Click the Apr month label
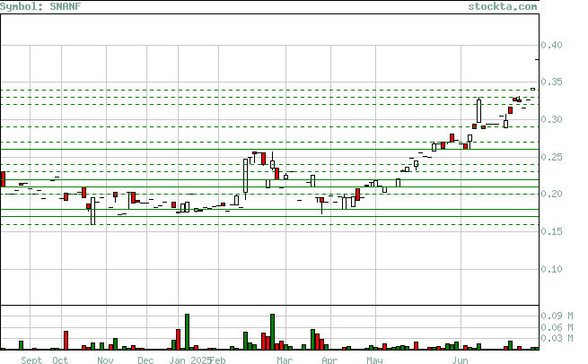Viewport: 588px width, 364px height. pyautogui.click(x=329, y=360)
